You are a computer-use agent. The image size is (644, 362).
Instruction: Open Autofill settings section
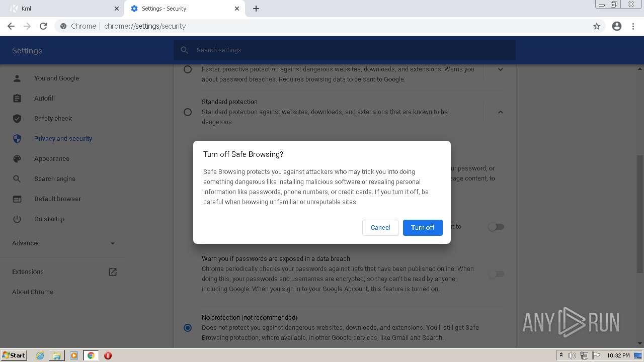(x=44, y=98)
